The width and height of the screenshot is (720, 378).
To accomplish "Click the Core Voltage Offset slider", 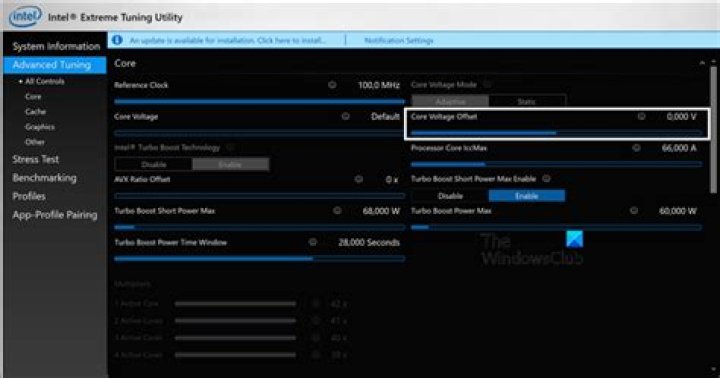I will point(557,133).
